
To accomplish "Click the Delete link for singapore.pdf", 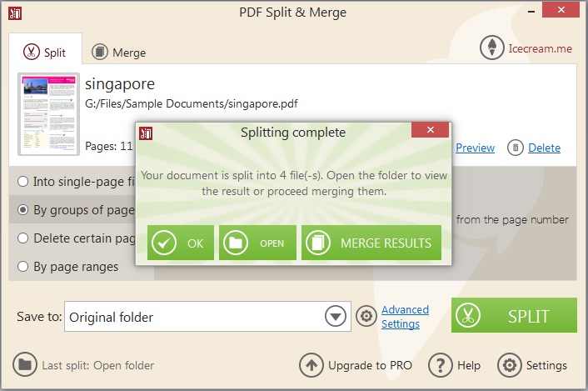I will pyautogui.click(x=544, y=148).
